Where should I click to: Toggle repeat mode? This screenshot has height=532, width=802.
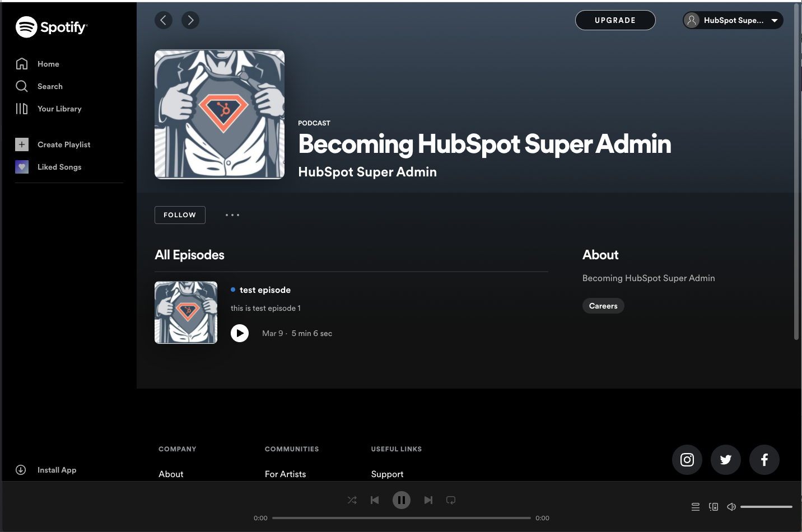pyautogui.click(x=451, y=500)
